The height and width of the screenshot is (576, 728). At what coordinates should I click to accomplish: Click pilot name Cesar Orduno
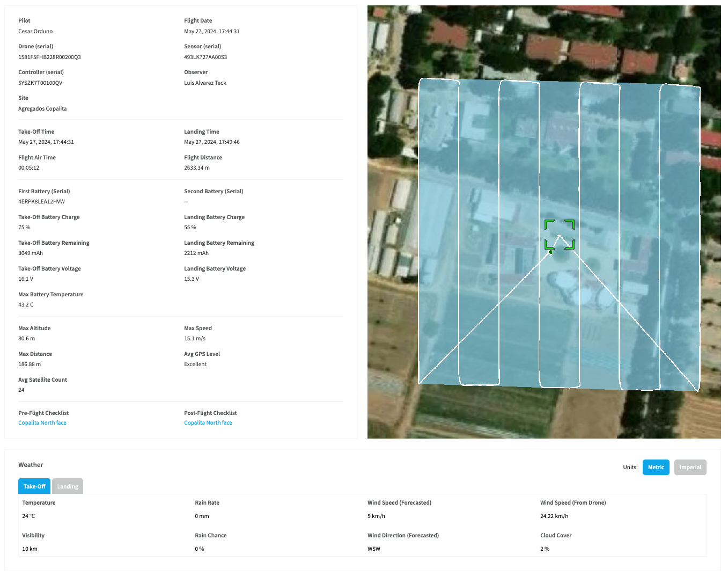pos(35,32)
